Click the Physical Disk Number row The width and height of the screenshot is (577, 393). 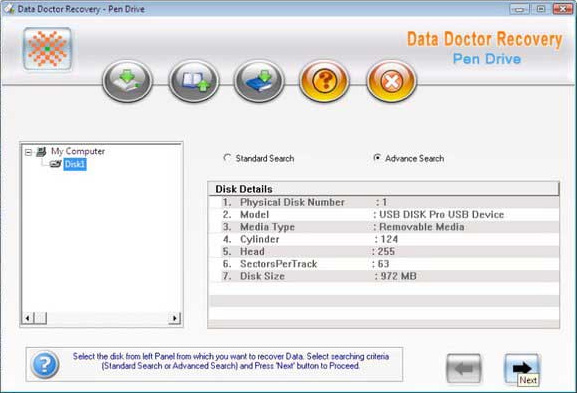(384, 202)
